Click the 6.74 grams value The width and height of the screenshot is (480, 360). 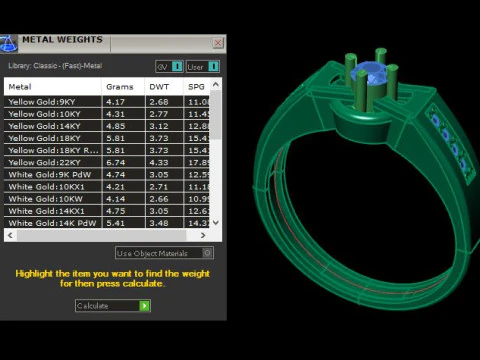click(x=116, y=163)
